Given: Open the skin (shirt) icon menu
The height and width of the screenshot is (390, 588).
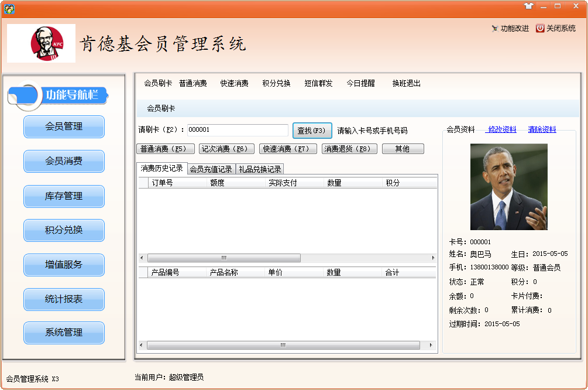Looking at the screenshot, I should [x=529, y=6].
